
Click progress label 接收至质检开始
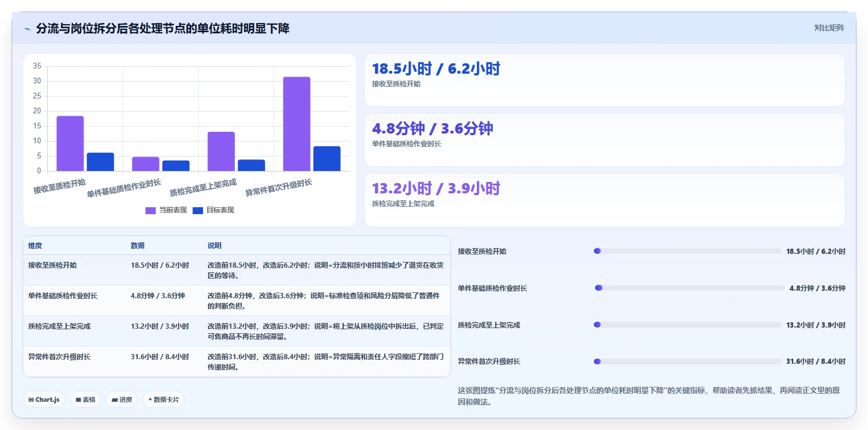[482, 252]
